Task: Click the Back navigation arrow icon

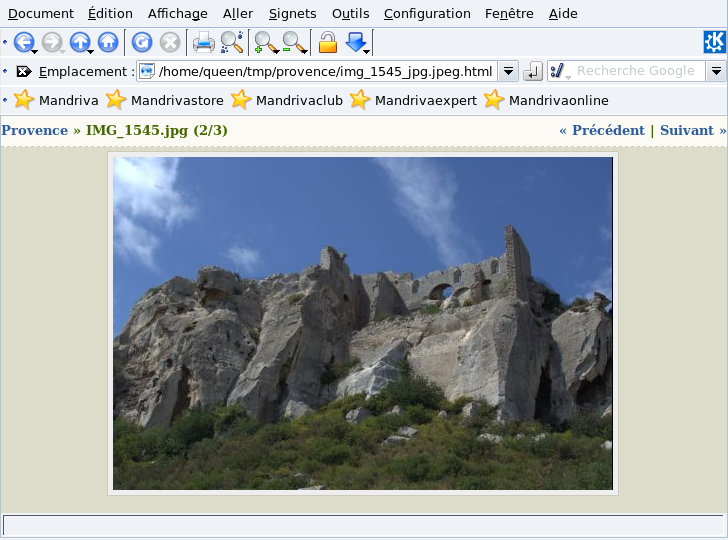Action: tap(23, 42)
